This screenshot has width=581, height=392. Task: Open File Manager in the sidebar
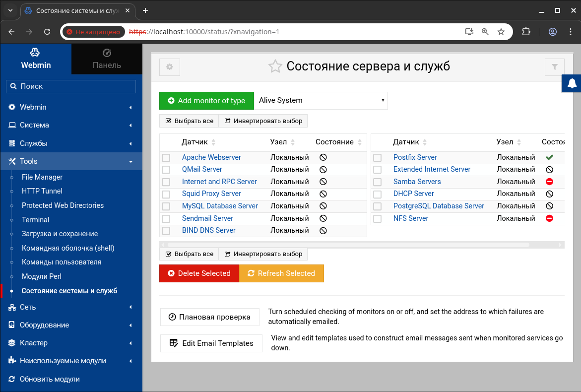point(42,177)
